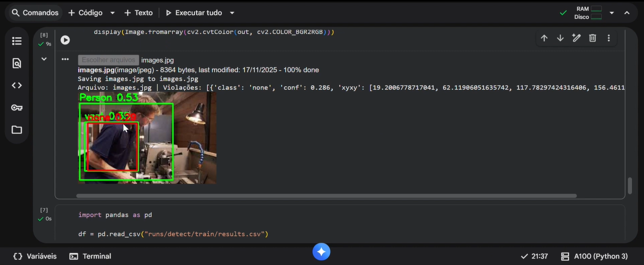The height and width of the screenshot is (265, 644).
Task: Open the table of contents sidebar icon
Action: (x=17, y=41)
